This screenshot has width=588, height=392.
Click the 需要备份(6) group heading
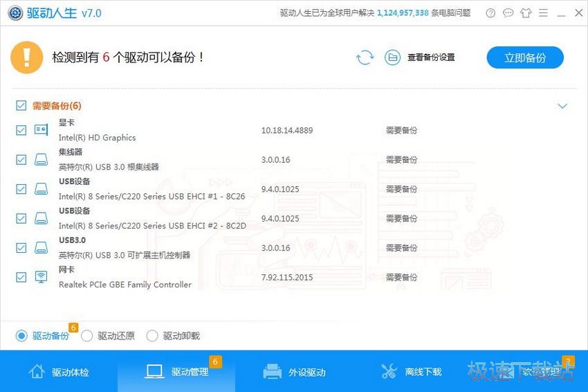point(57,105)
